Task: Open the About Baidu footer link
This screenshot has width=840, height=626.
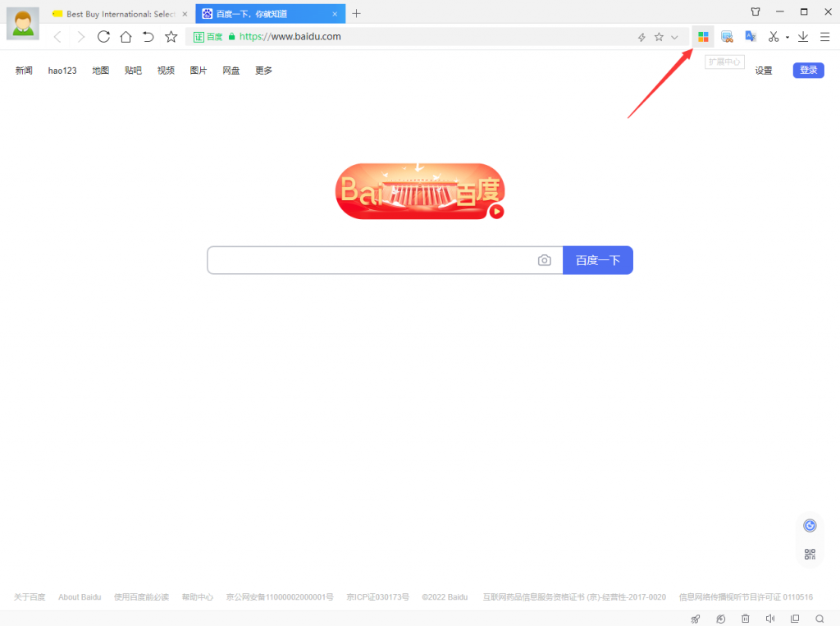Action: [x=80, y=597]
